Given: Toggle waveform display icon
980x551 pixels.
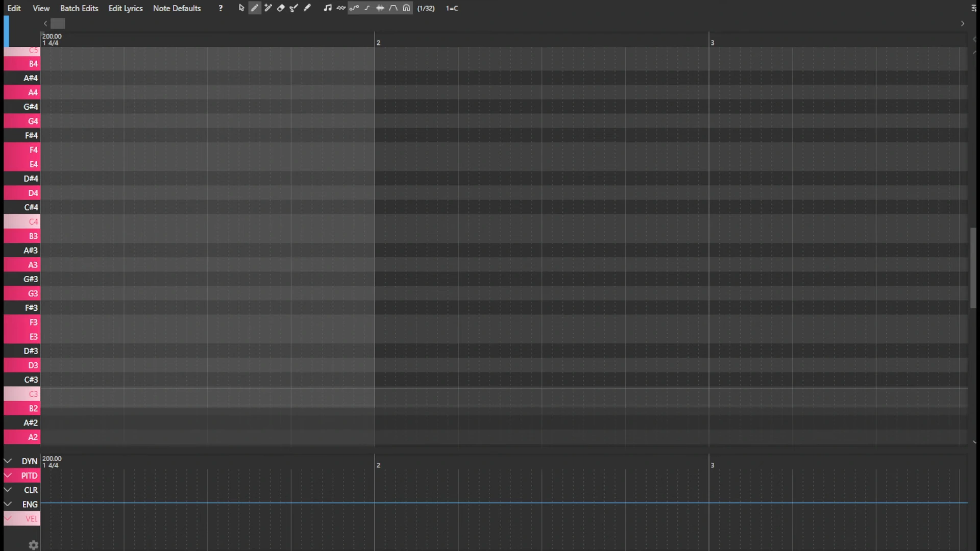Looking at the screenshot, I should pyautogui.click(x=380, y=8).
